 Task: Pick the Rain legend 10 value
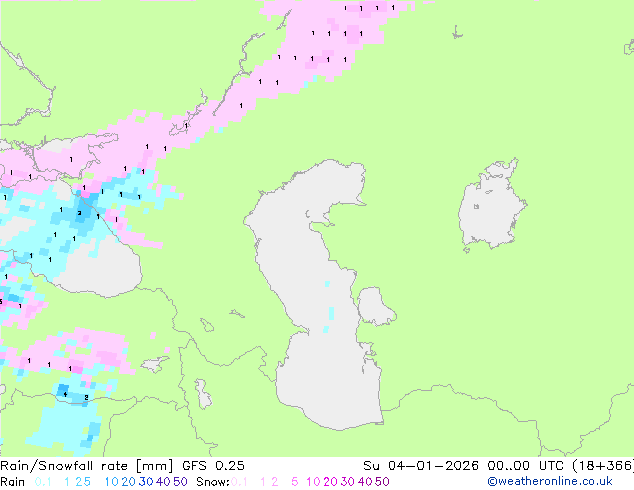coord(112,482)
